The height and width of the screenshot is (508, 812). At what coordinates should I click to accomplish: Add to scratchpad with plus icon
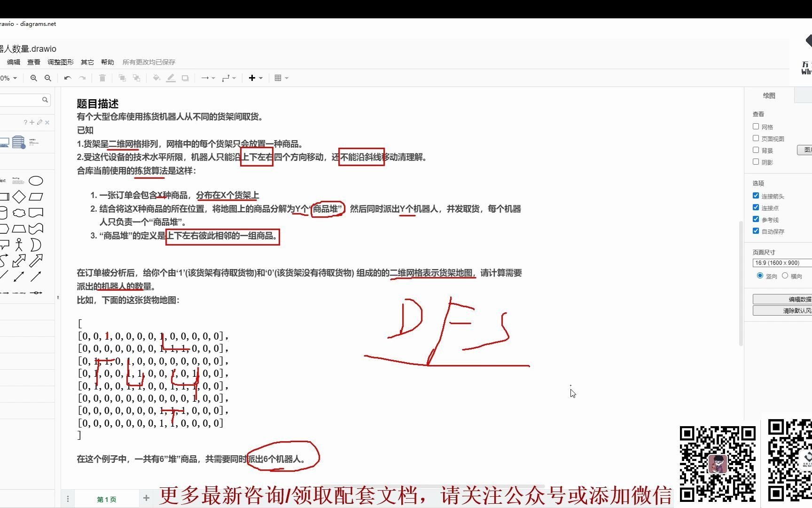(x=32, y=122)
